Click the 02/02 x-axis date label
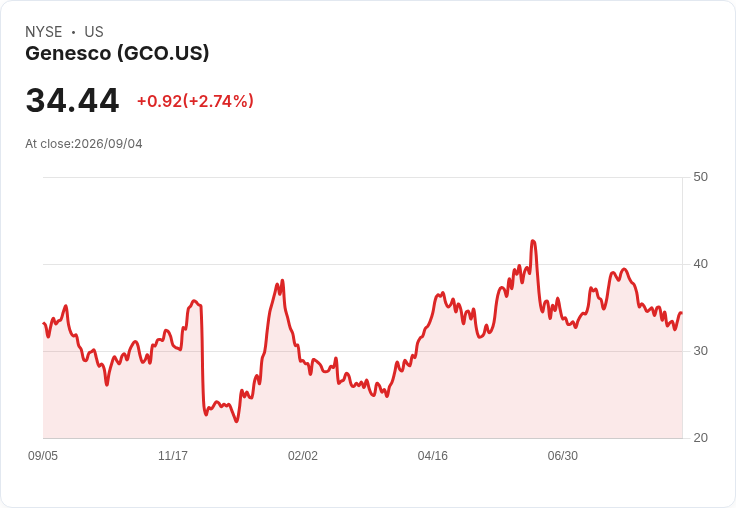Viewport: 736px width, 508px height. 303,456
